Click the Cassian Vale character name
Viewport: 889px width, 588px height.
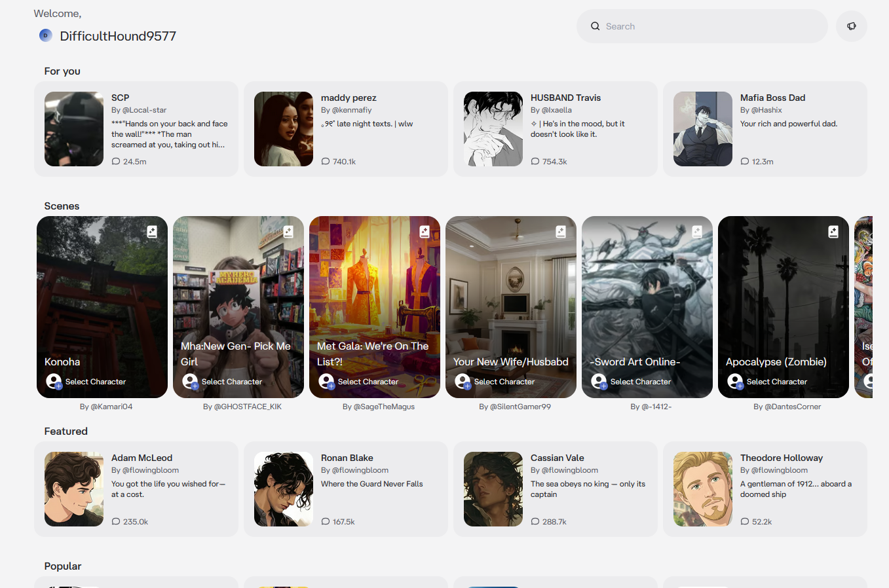coord(558,458)
